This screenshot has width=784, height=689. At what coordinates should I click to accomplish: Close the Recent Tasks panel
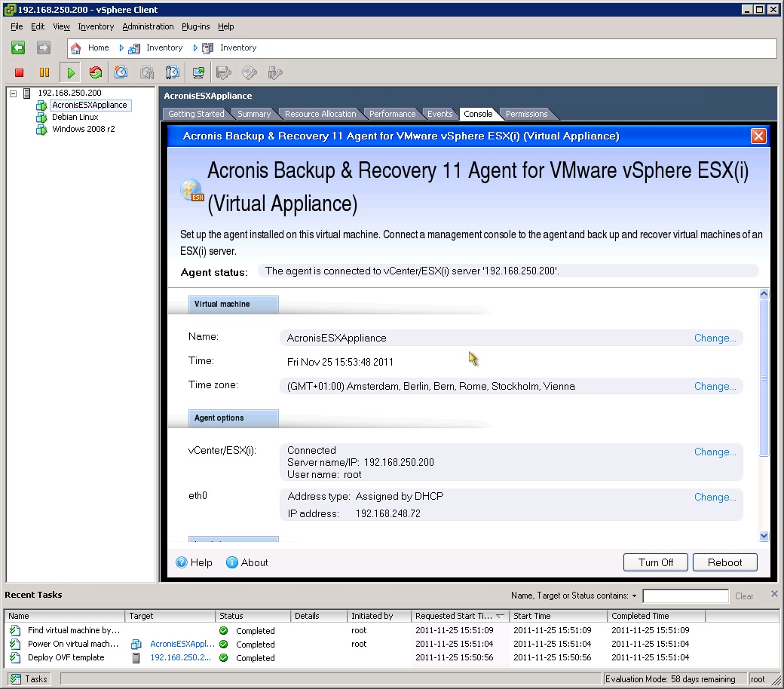tap(774, 593)
